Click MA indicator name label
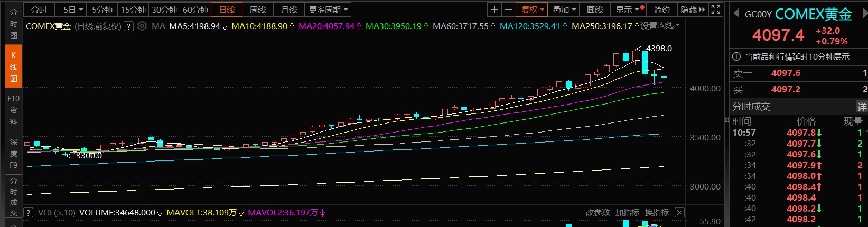868x227 pixels. [158, 26]
